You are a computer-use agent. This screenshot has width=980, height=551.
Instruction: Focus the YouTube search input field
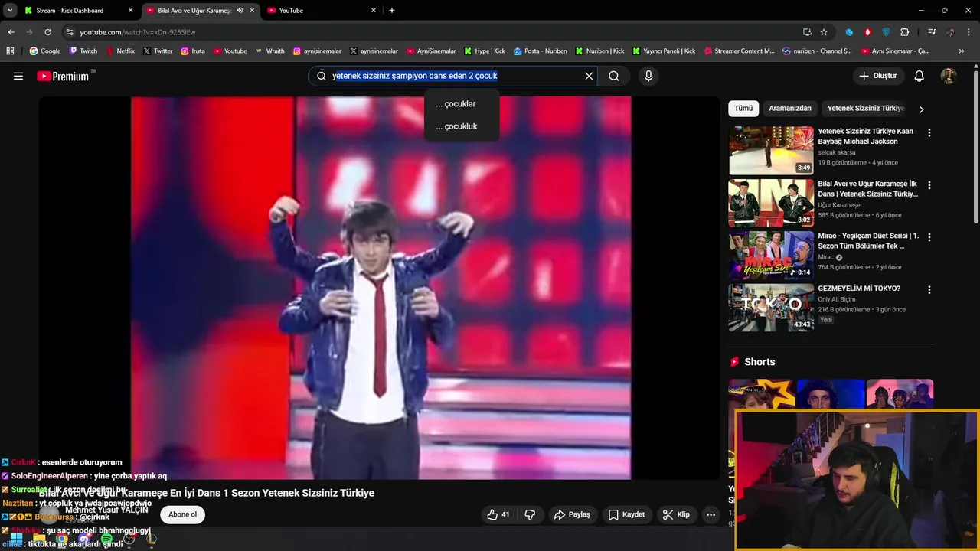(x=456, y=76)
